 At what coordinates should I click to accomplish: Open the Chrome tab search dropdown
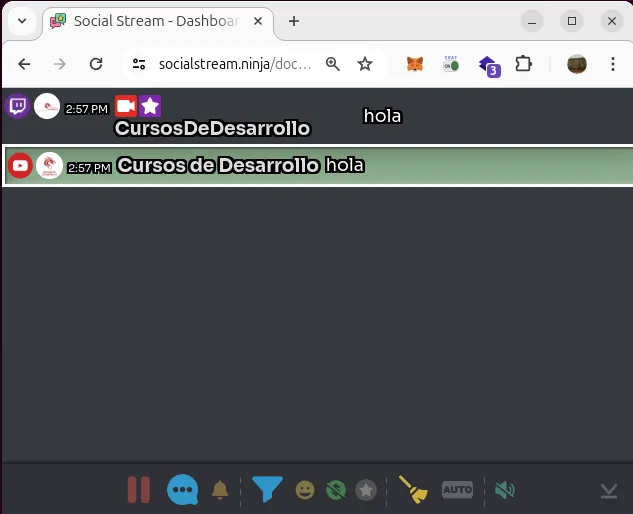coord(21,21)
